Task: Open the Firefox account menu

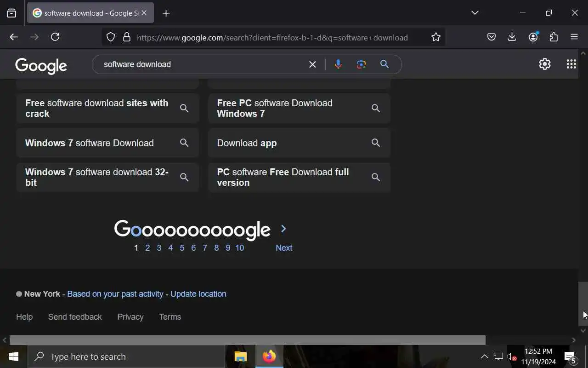Action: tap(533, 37)
